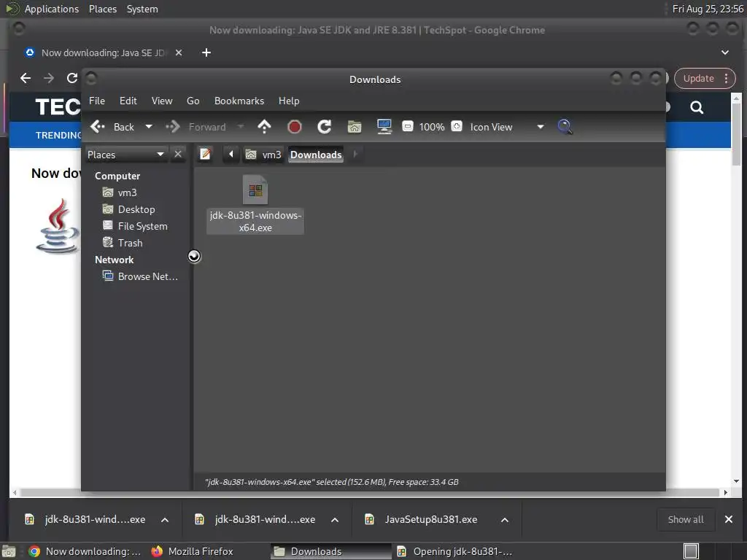Reload the Downloads folder view
The image size is (747, 560).
(325, 127)
